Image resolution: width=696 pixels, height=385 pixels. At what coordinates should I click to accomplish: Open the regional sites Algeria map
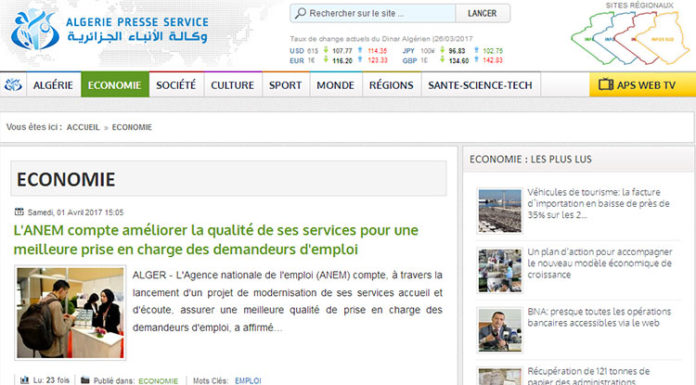click(630, 38)
